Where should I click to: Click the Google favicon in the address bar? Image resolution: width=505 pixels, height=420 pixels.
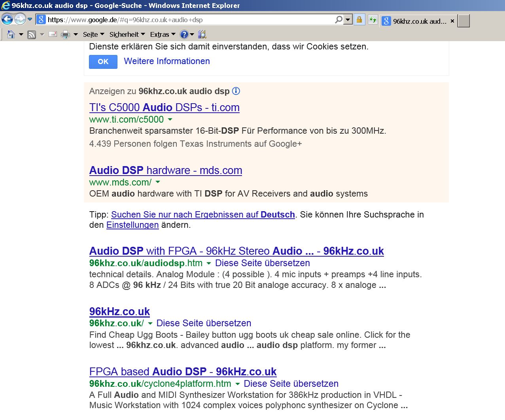pos(41,20)
